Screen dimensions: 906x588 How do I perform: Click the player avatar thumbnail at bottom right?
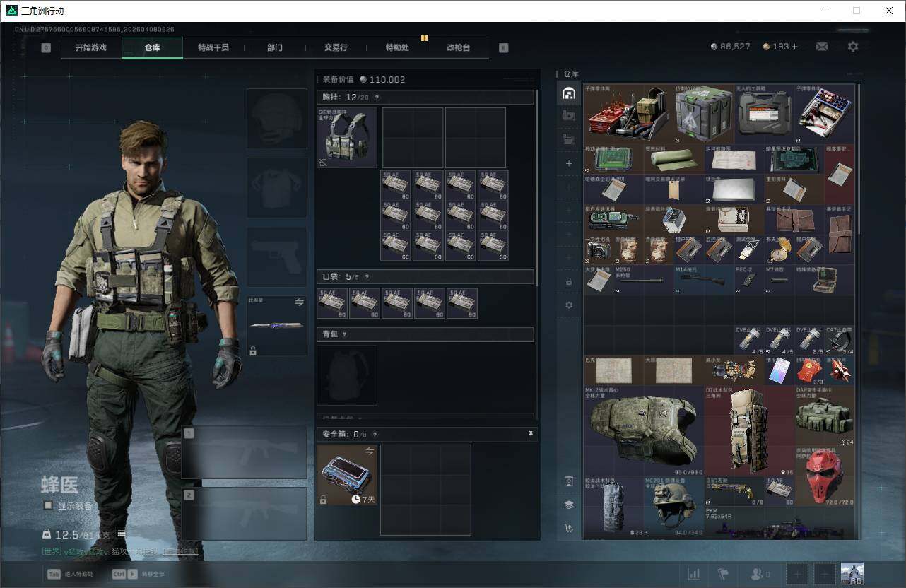coord(852,574)
